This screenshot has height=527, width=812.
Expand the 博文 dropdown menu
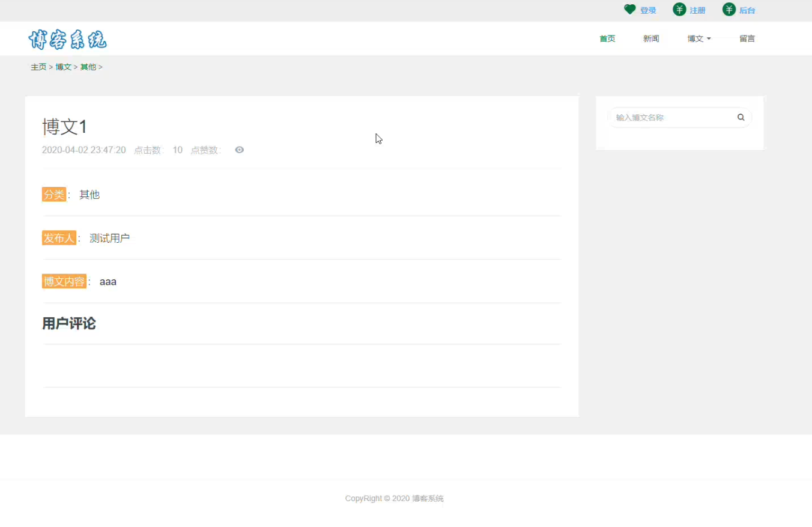(x=699, y=38)
